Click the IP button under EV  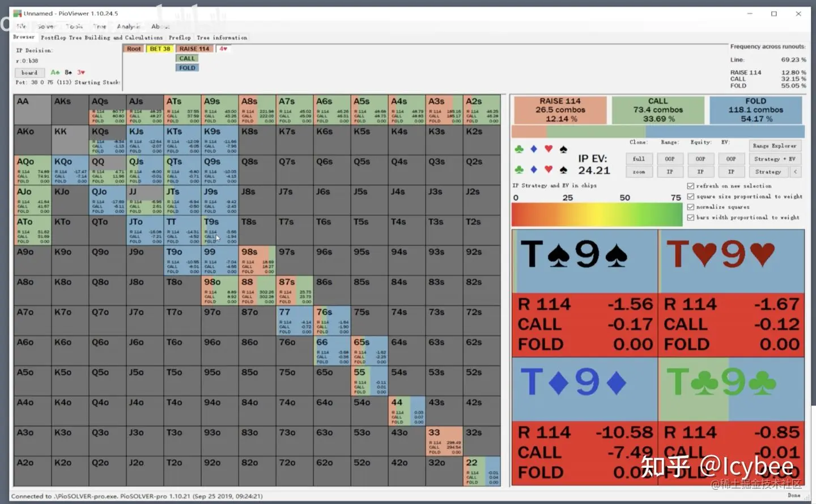tap(731, 172)
